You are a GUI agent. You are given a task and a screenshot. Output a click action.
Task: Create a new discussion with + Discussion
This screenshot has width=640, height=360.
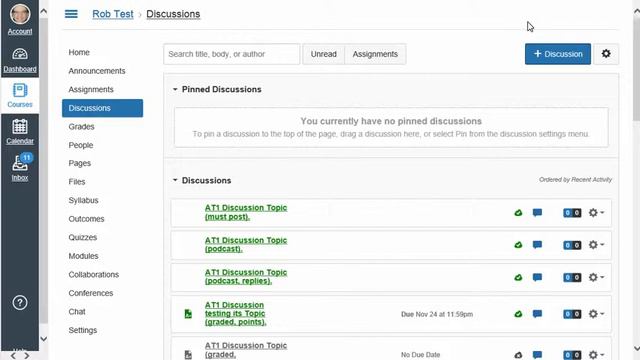(x=558, y=54)
